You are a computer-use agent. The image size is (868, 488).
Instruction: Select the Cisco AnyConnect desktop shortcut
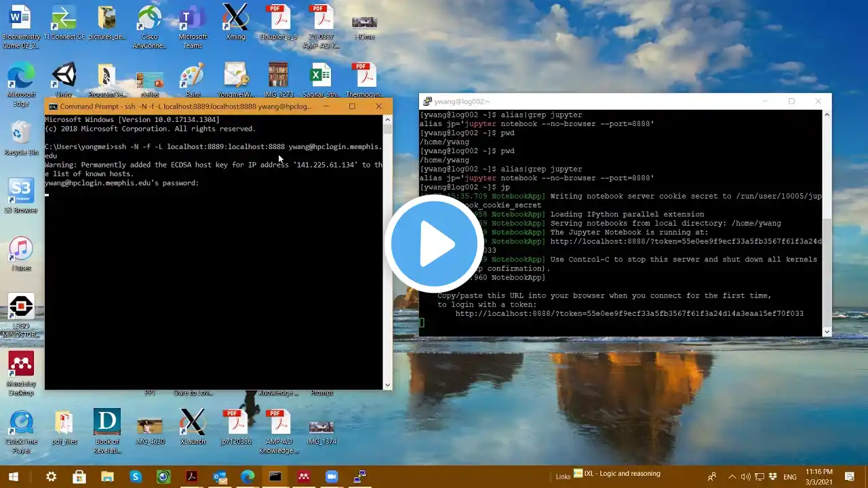(x=149, y=26)
